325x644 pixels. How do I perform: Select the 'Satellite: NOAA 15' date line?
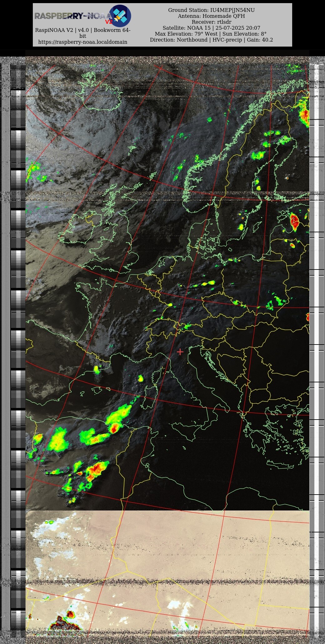[211, 28]
